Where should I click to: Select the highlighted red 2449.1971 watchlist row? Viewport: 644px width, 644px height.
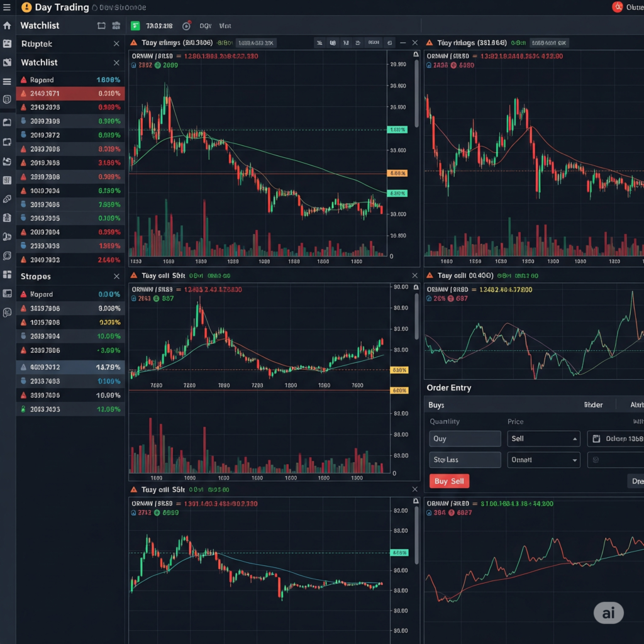pyautogui.click(x=70, y=94)
